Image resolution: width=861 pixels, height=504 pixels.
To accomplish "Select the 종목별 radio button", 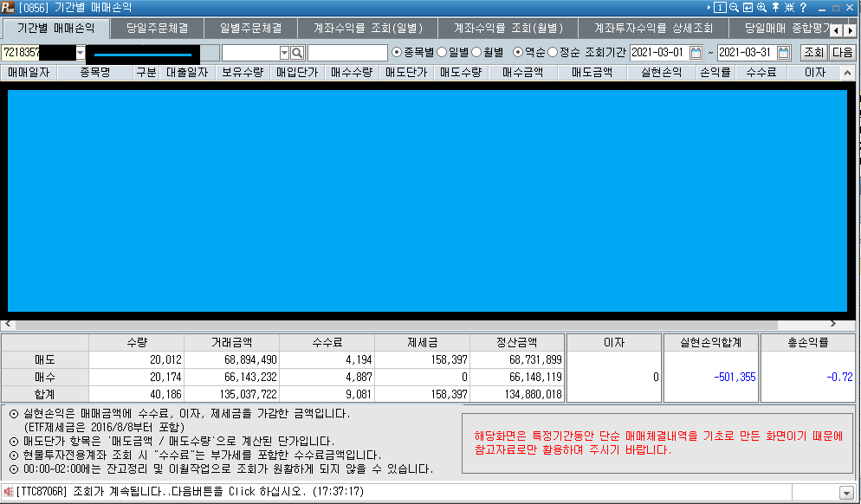I will pyautogui.click(x=397, y=53).
